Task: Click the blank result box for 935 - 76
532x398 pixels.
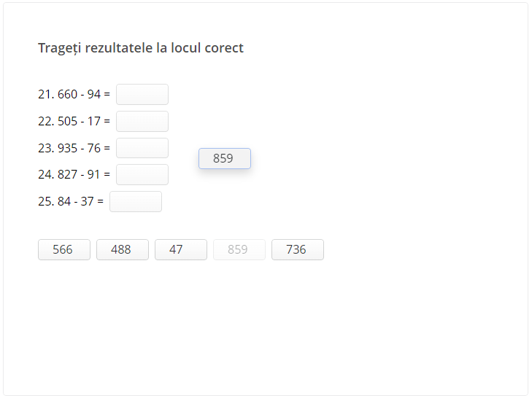Action: coord(142,148)
